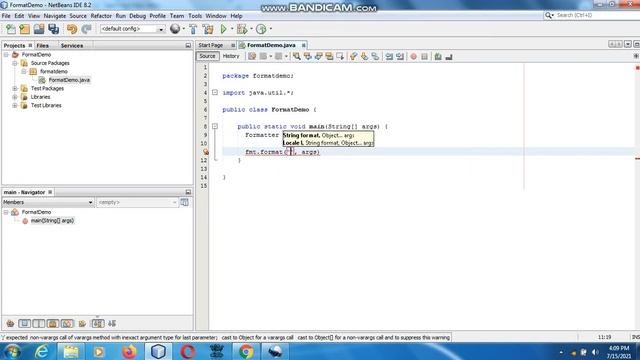Toggle Rectangular Selection icon in editor toolbar
Image resolution: width=640 pixels, height=360 pixels.
tap(340, 56)
